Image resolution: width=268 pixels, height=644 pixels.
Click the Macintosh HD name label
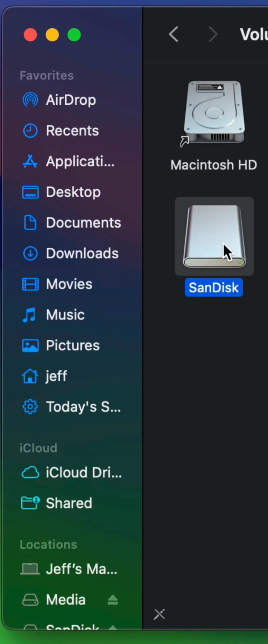pyautogui.click(x=214, y=165)
